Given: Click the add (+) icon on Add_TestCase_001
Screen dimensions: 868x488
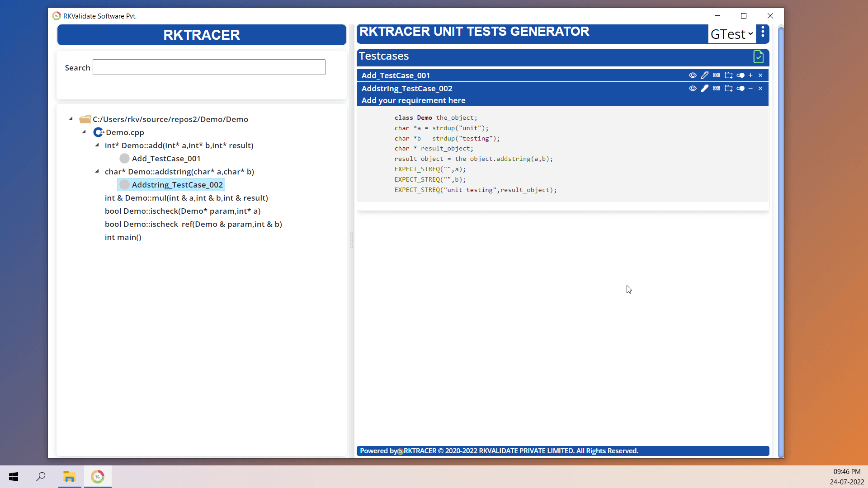Looking at the screenshot, I should coord(750,75).
